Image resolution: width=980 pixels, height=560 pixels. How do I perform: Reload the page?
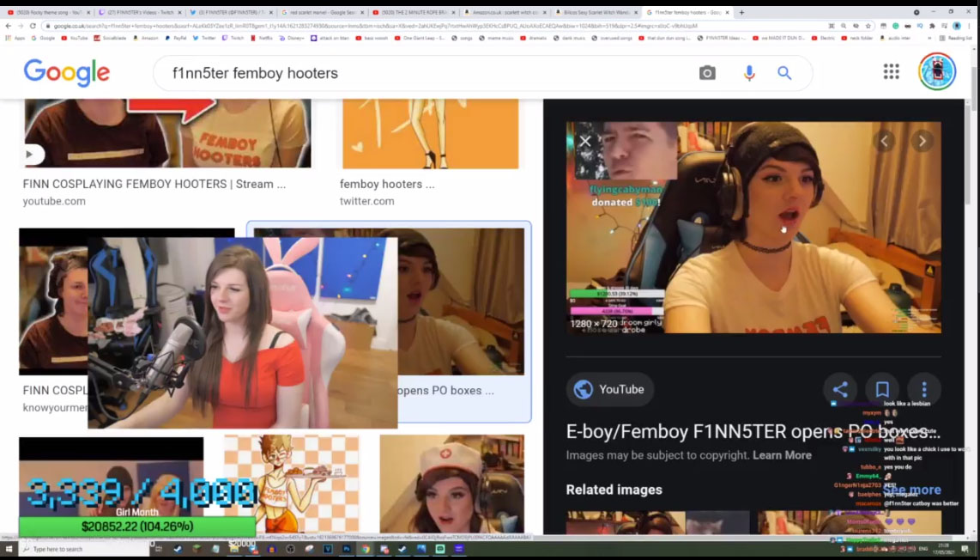[x=33, y=26]
